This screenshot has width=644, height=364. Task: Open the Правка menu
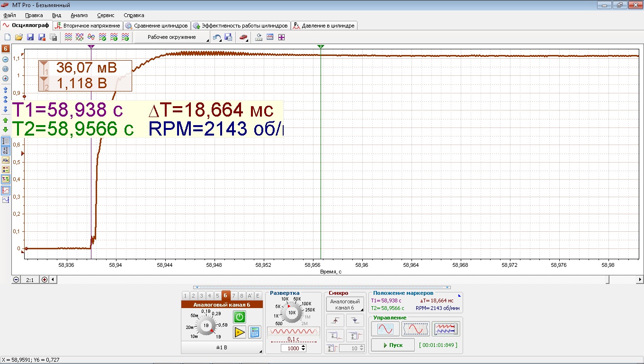pos(34,15)
